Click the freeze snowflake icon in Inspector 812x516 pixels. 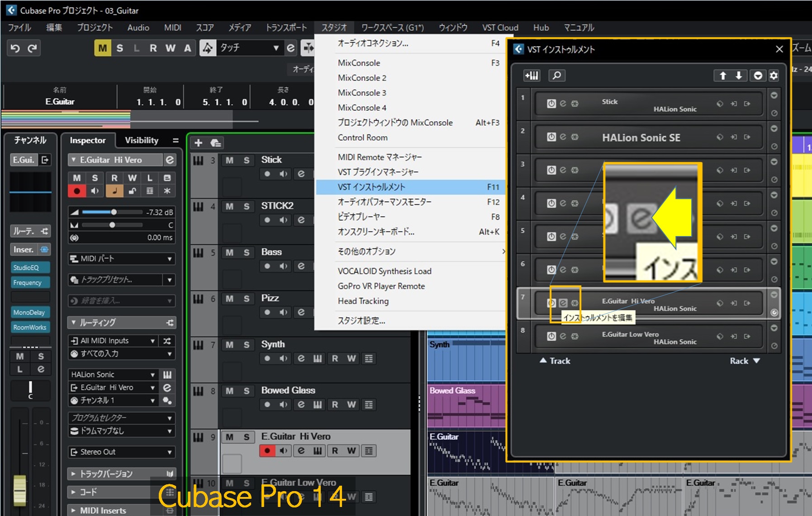click(167, 191)
